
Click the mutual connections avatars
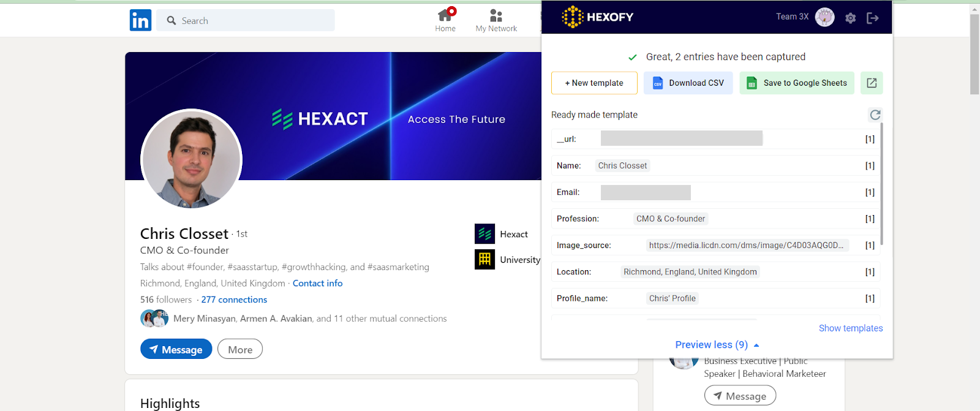(x=154, y=319)
